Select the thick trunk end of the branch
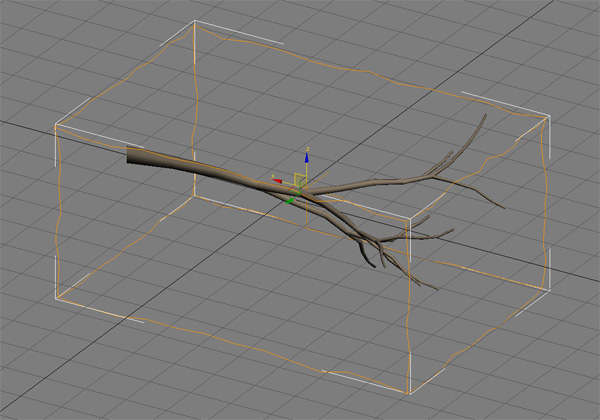Screen dimensions: 600x420 click(135, 156)
